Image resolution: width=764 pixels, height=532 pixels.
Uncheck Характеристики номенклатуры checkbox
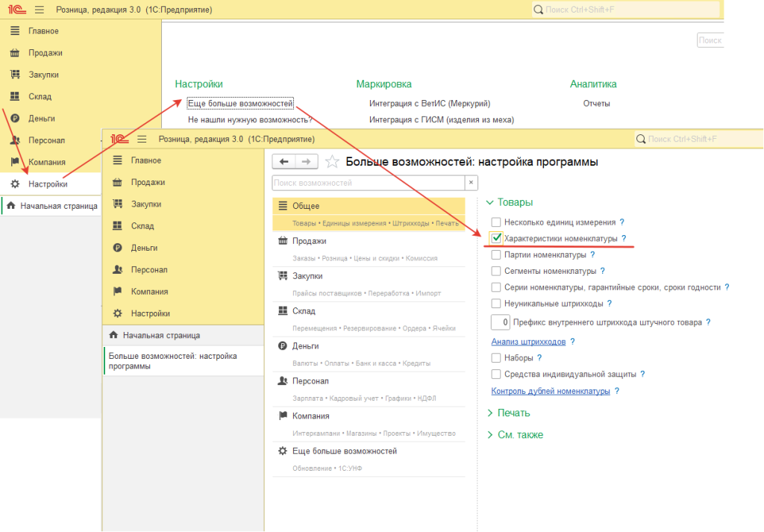pyautogui.click(x=496, y=238)
